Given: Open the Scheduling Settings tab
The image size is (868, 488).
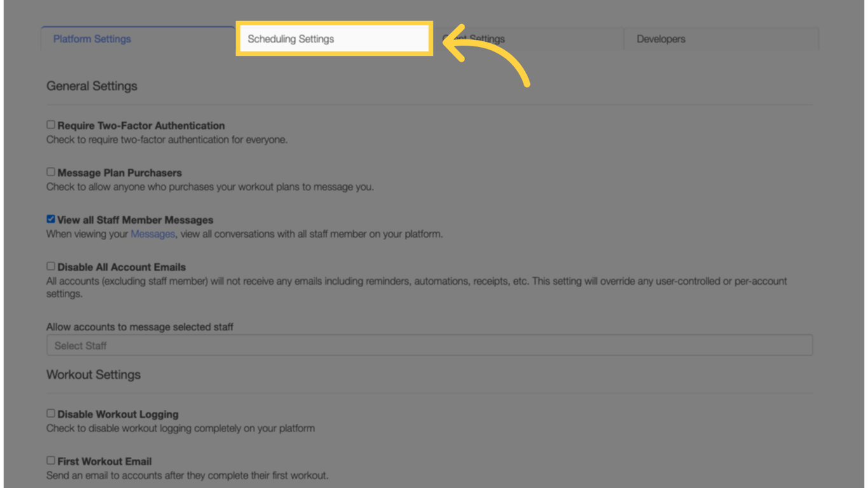Looking at the screenshot, I should (x=292, y=38).
